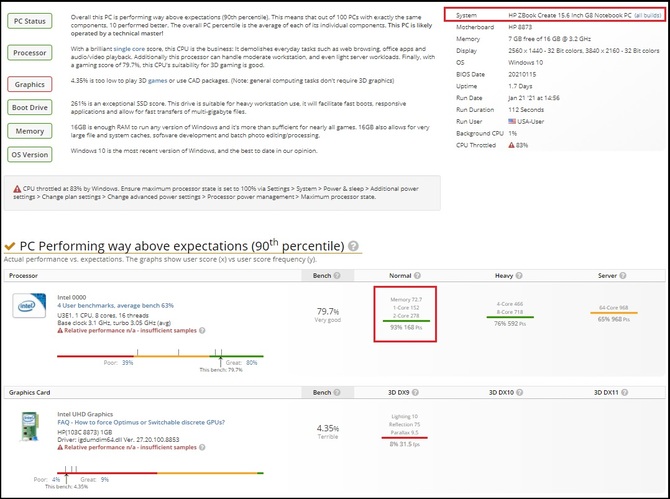Click the Intel processor logo thumbnail

pos(29,305)
